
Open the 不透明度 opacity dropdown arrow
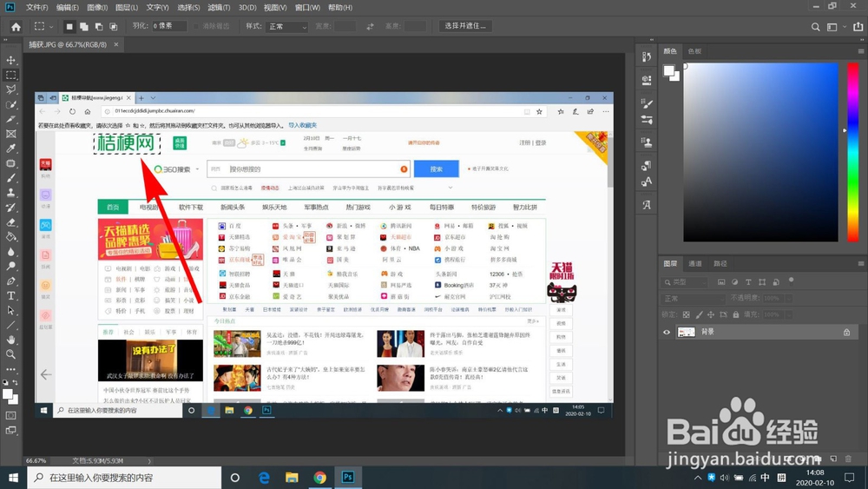789,299
